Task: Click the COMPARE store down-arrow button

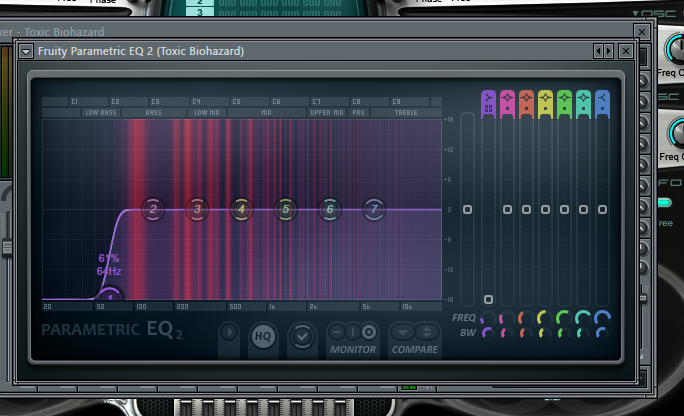Action: pyautogui.click(x=403, y=332)
